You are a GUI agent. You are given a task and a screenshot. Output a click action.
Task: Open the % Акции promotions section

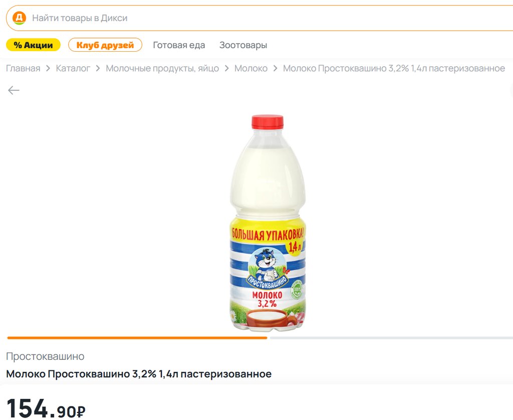pos(34,45)
